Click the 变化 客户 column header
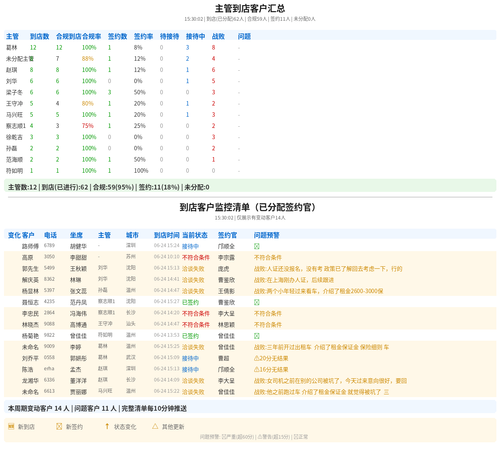The width and height of the screenshot is (500, 459). tap(21, 235)
